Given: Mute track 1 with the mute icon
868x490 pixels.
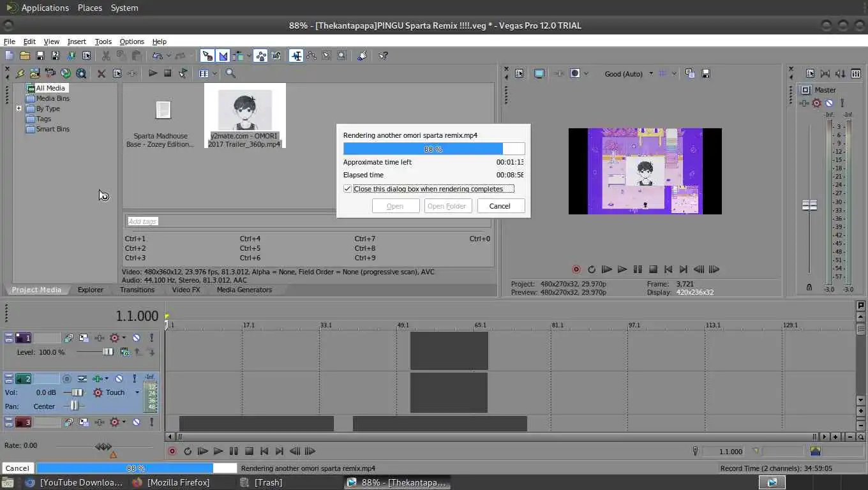Looking at the screenshot, I should (x=136, y=338).
